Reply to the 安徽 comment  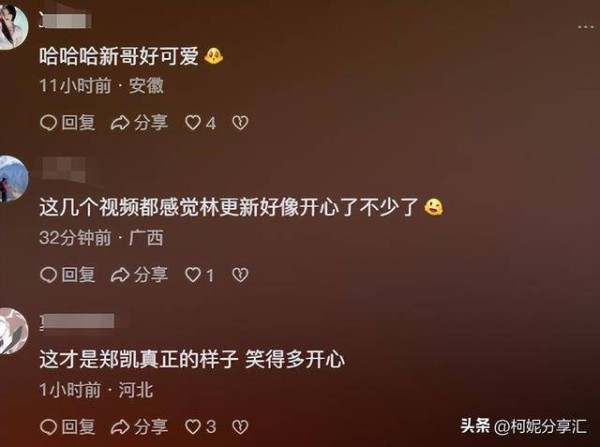pyautogui.click(x=68, y=123)
